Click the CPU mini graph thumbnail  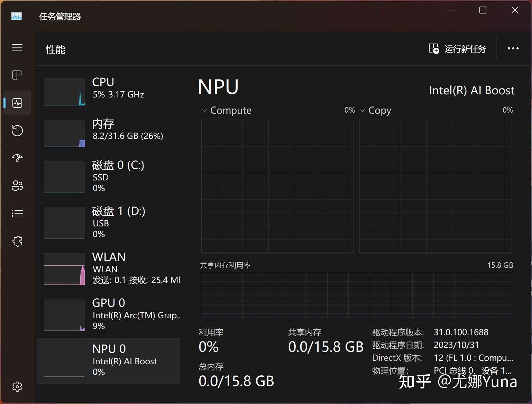click(x=64, y=92)
